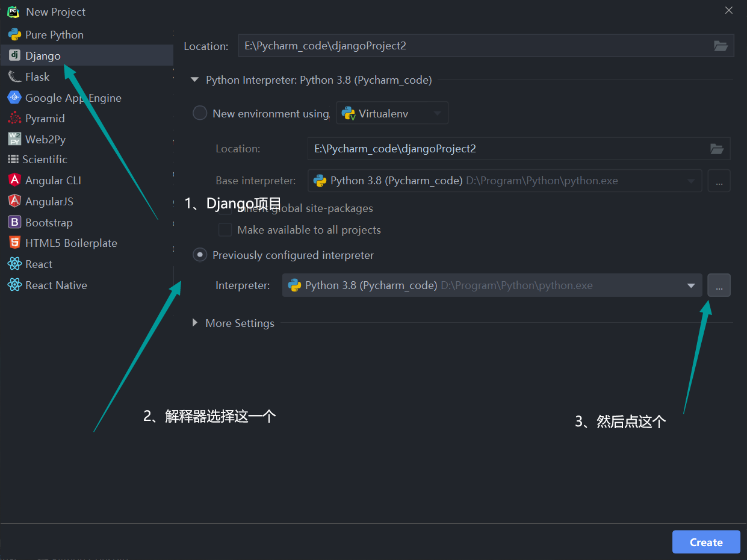Click the PyCharm logo in title bar
This screenshot has width=747, height=560.
click(x=13, y=11)
